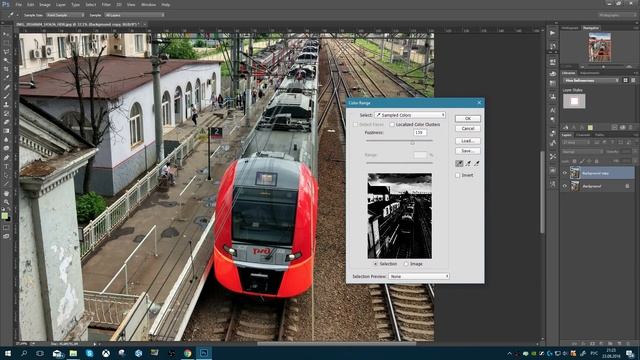The width and height of the screenshot is (640, 360).
Task: Click the Save... button
Action: coord(468,151)
